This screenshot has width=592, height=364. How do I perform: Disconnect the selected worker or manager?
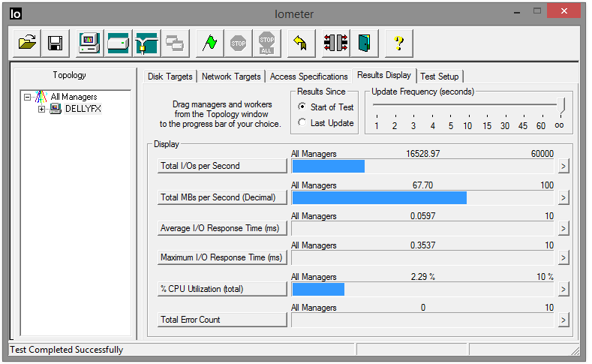pos(335,43)
